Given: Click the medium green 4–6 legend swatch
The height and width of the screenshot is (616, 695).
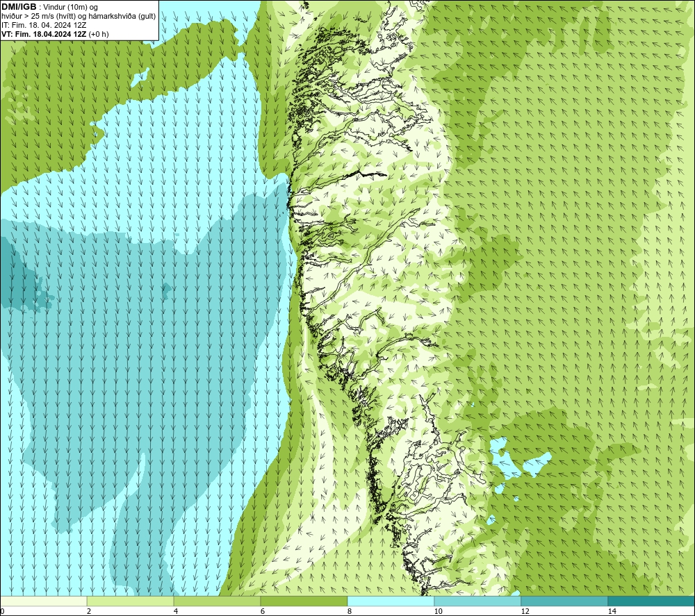Looking at the screenshot, I should [217, 601].
